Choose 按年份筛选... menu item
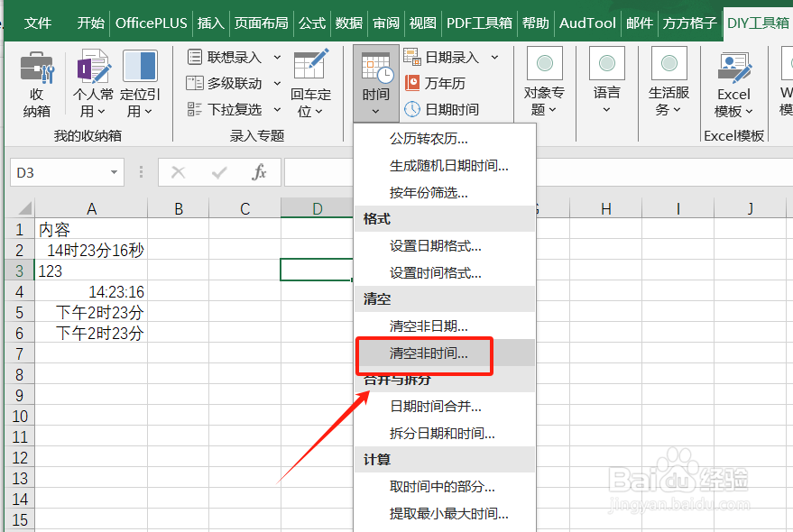The image size is (793, 532). click(445, 192)
